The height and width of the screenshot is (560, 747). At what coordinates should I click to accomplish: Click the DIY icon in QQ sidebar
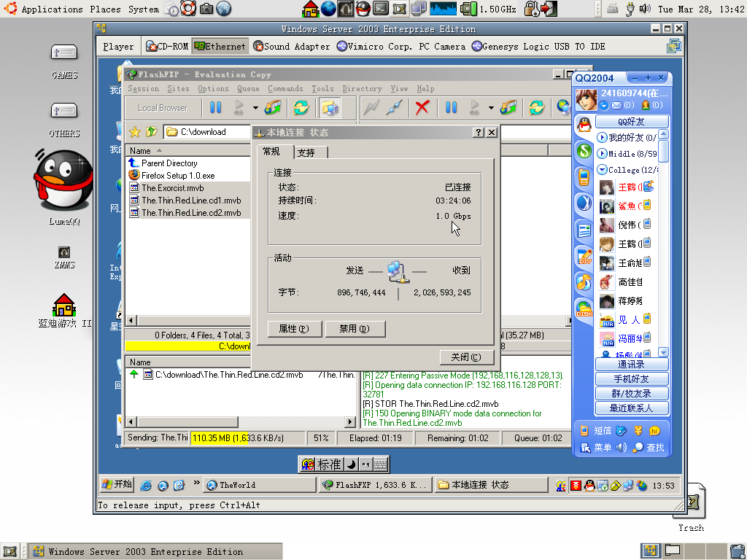click(x=584, y=256)
